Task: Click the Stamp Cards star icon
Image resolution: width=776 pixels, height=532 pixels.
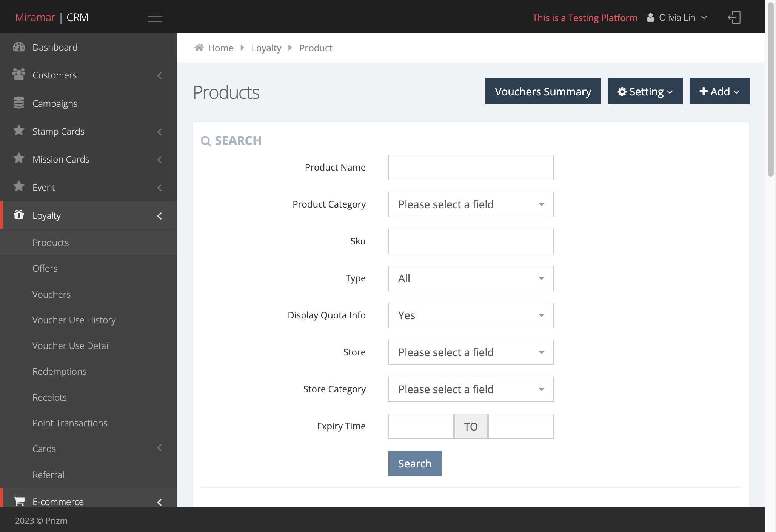Action: tap(19, 131)
